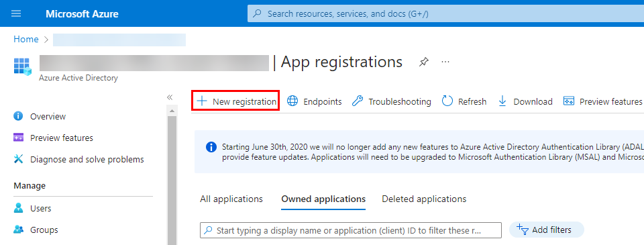Focus the search resources, services, and docs box

coord(445,13)
